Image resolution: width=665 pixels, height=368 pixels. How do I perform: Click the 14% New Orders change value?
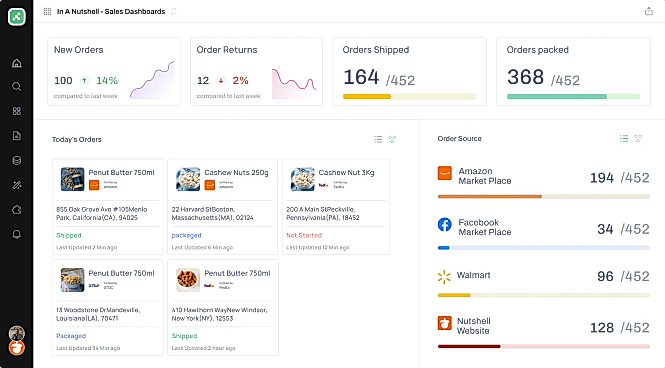[x=107, y=81]
